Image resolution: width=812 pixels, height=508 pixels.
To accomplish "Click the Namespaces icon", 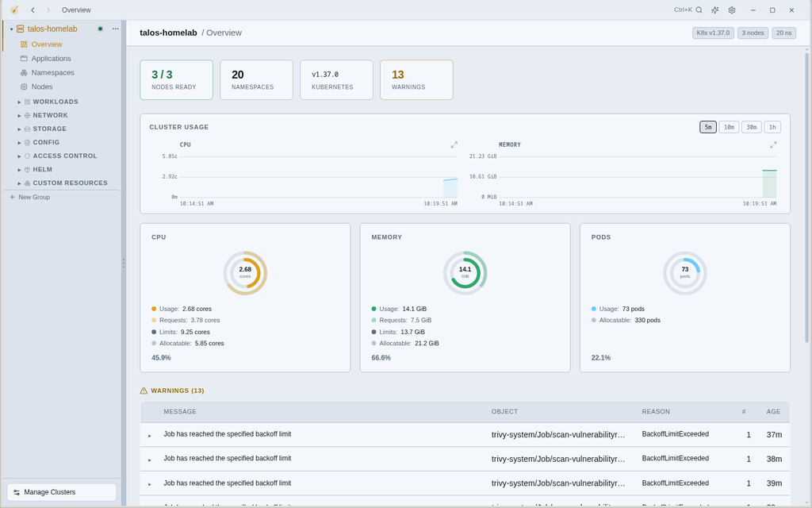I will pos(24,72).
